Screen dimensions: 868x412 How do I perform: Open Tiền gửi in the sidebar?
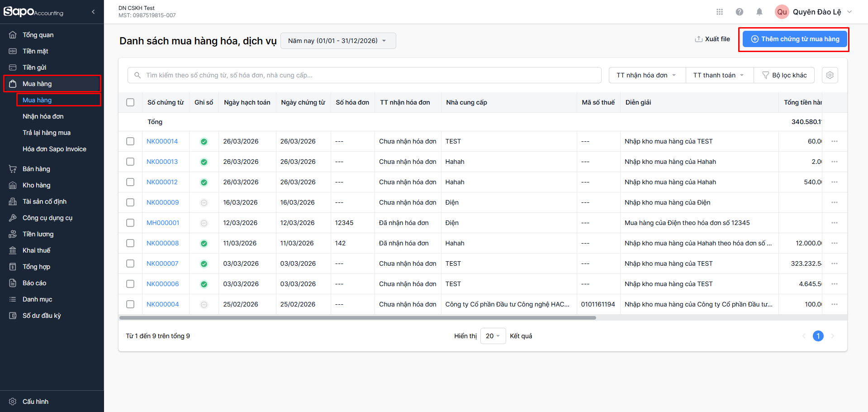tap(52, 67)
